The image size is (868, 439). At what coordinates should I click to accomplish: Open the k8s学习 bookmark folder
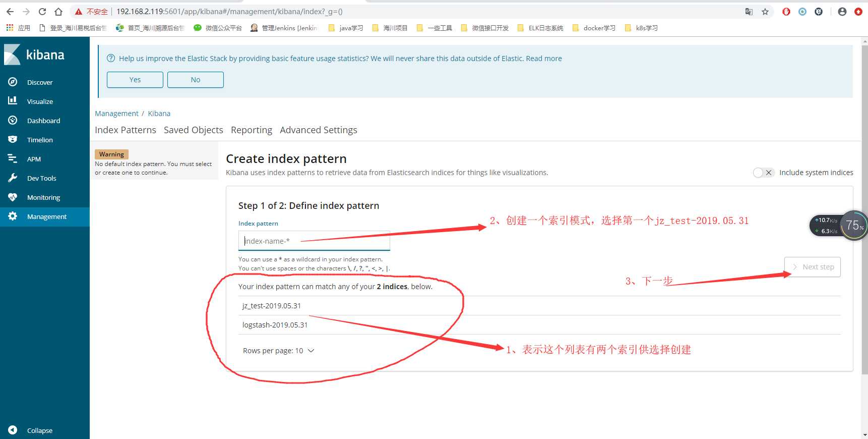tap(641, 28)
